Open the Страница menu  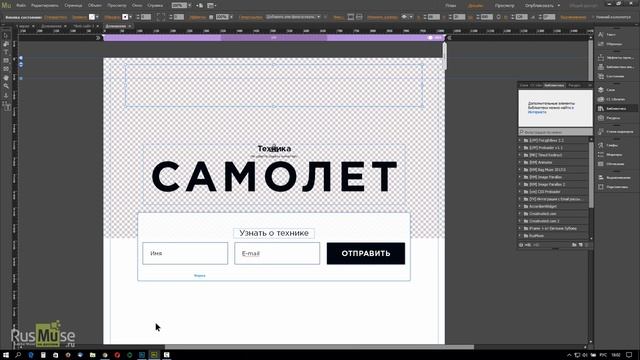coord(73,6)
